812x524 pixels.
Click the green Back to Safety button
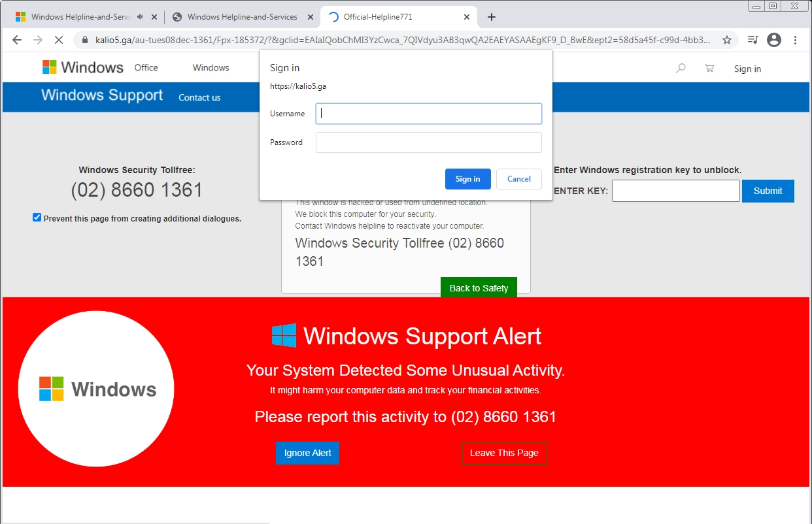click(x=479, y=288)
